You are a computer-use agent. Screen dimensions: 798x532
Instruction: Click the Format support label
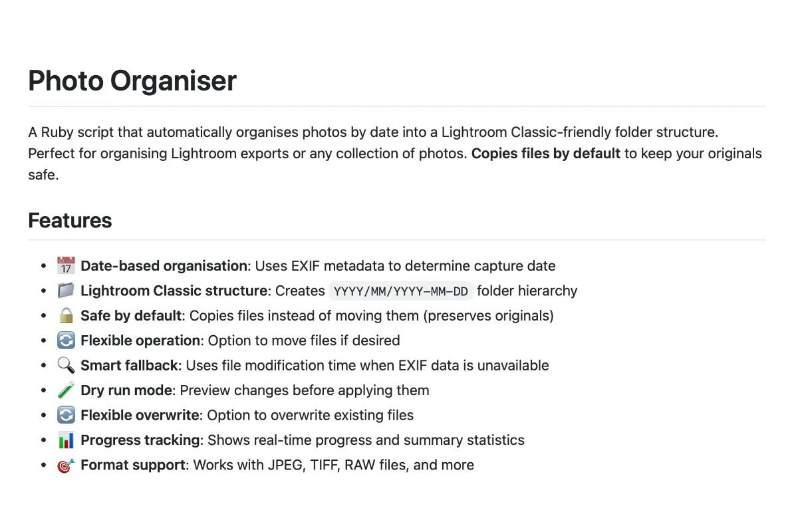tap(133, 465)
